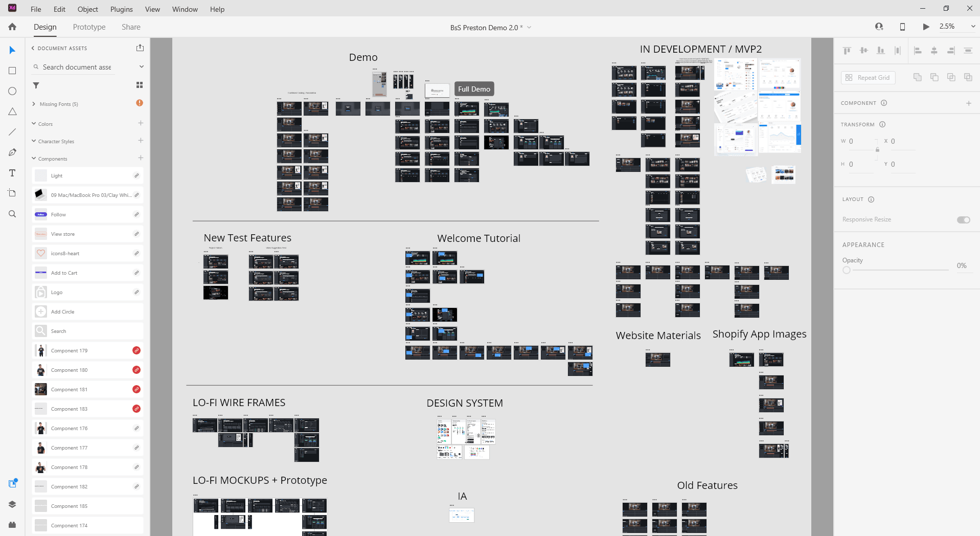
Task: Select the Artboard tool
Action: [x=12, y=193]
